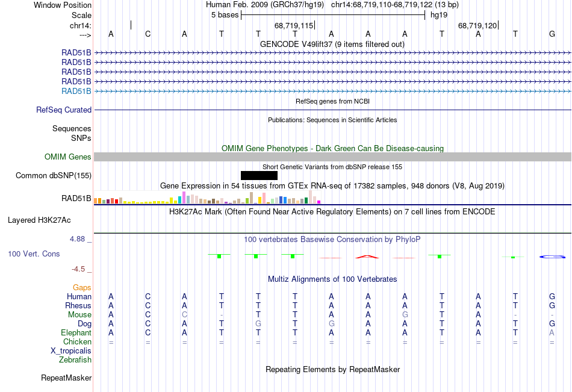
Task: Click Short Genetic Variants dbSNP title
Action: (332, 167)
